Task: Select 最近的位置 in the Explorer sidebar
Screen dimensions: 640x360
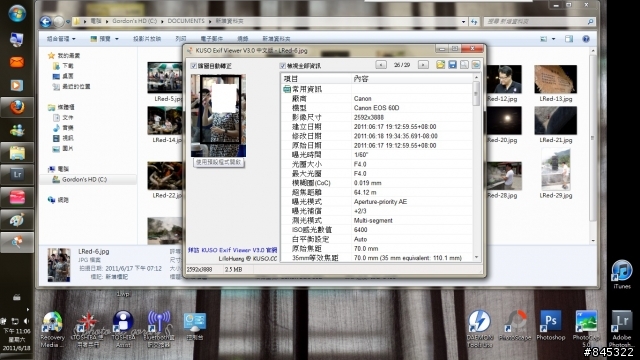Action: pos(76,87)
